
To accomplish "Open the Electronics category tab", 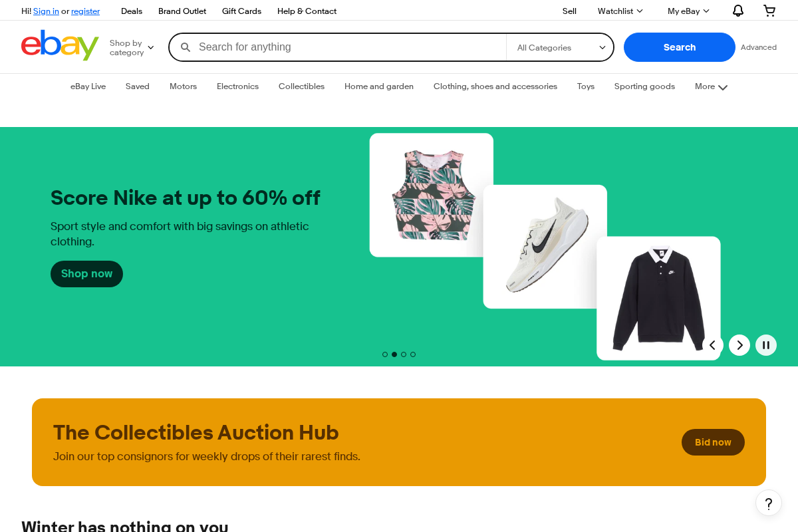I will [237, 86].
